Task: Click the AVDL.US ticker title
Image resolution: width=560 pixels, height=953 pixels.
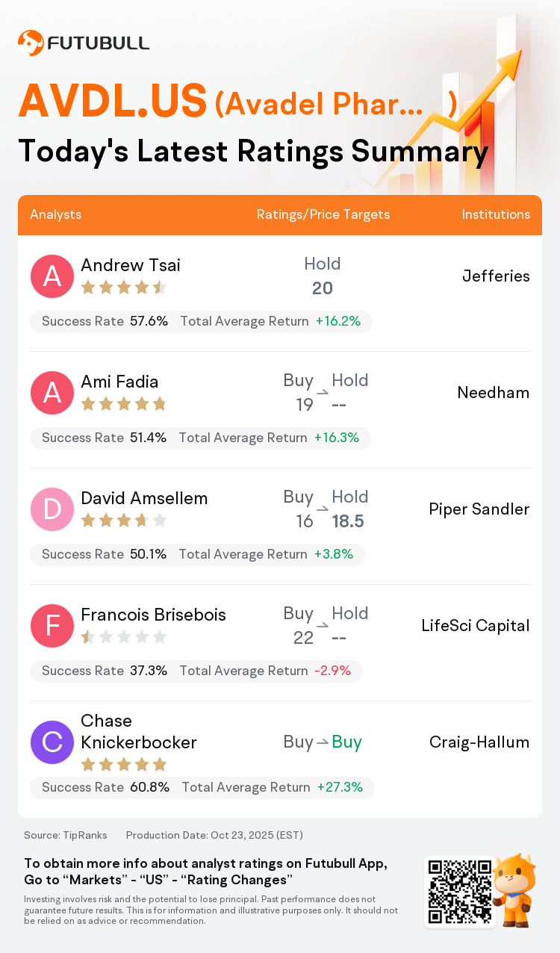Action: [113, 101]
